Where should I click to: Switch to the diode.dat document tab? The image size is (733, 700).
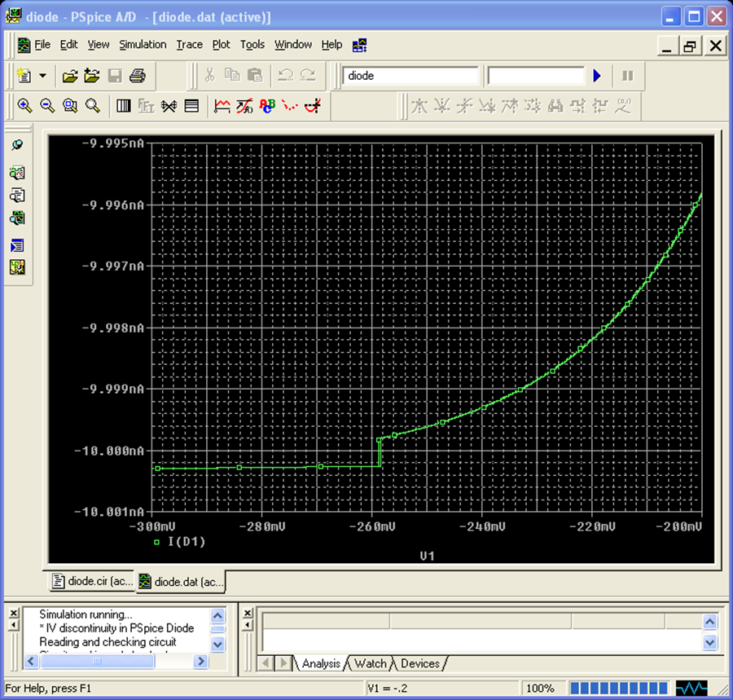point(181,582)
